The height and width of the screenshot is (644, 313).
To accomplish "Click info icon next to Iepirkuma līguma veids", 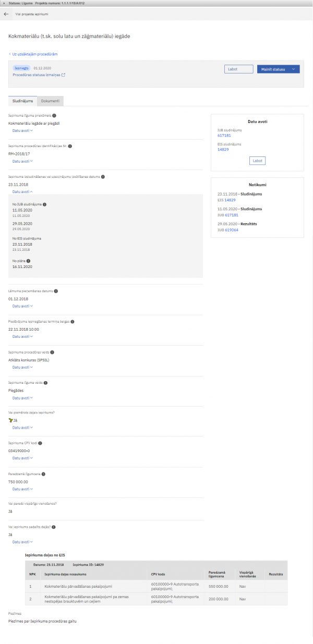I will pyautogui.click(x=46, y=383).
